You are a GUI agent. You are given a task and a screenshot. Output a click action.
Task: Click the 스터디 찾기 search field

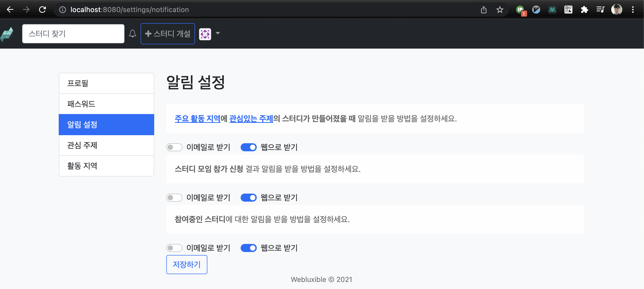pos(73,34)
